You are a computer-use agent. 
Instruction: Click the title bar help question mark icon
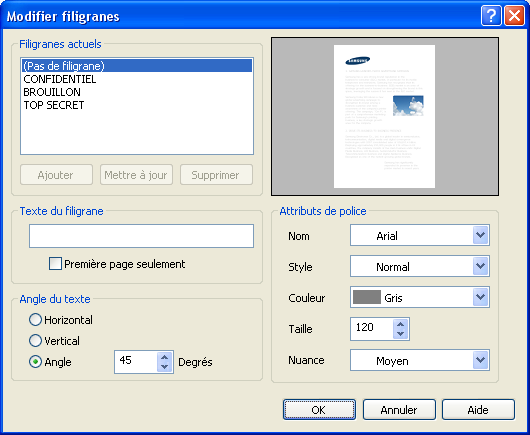tap(491, 16)
